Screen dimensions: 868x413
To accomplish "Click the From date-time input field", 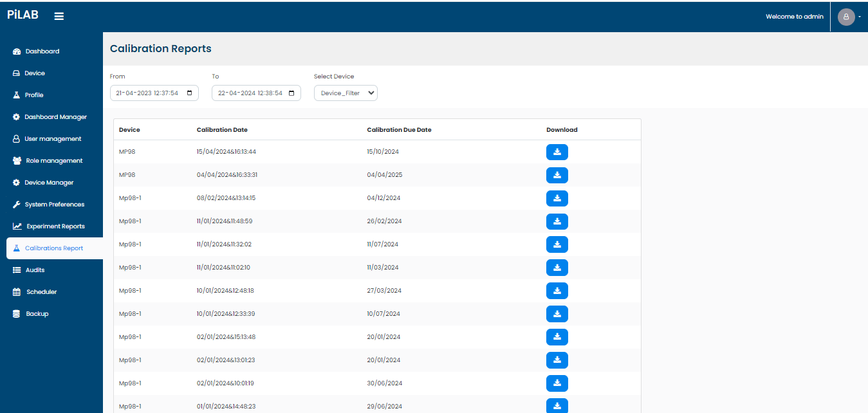I will click(148, 93).
